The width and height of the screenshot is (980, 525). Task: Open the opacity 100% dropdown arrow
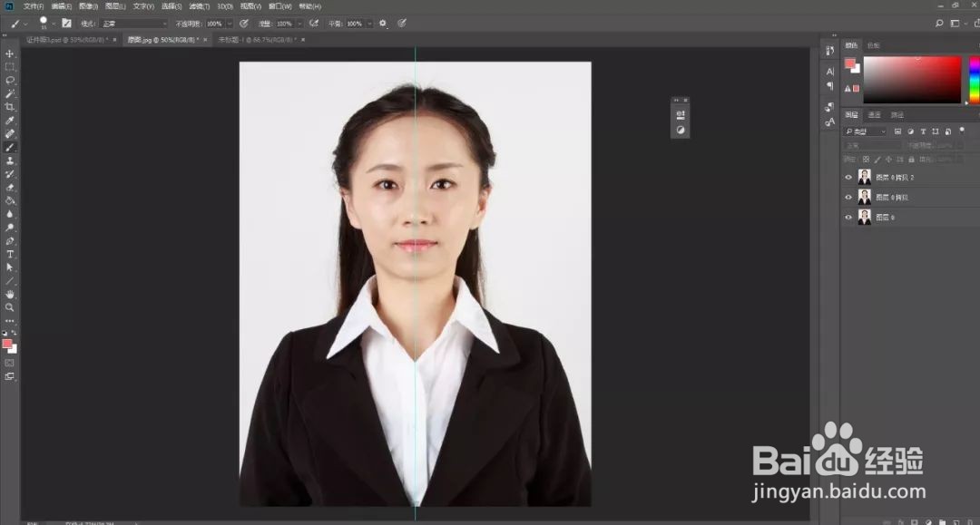click(x=230, y=23)
